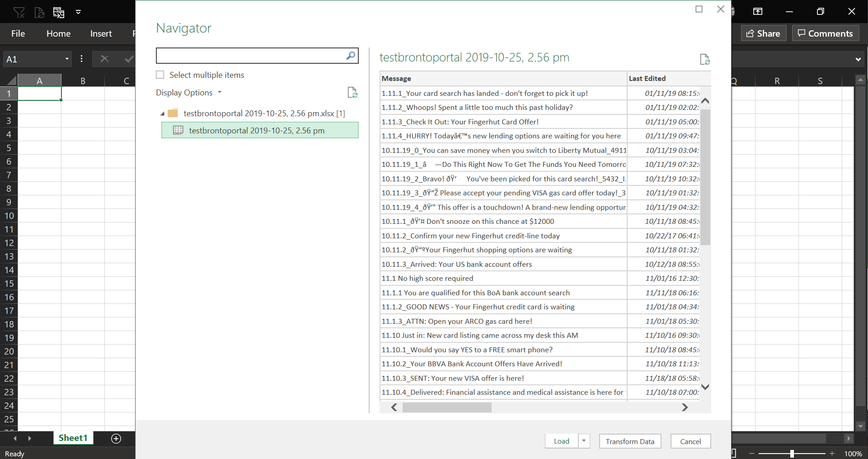This screenshot has width=868, height=459.
Task: Open the File tab in Excel
Action: point(18,33)
